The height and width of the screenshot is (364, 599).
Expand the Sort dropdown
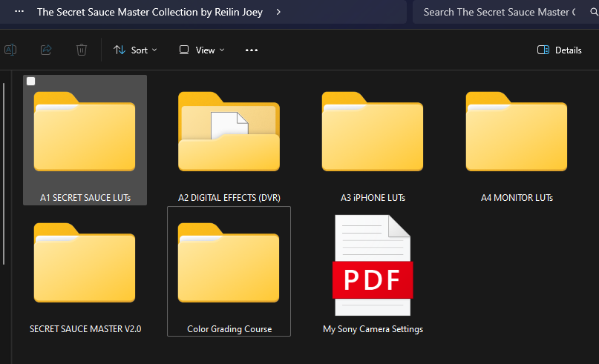[x=135, y=50]
